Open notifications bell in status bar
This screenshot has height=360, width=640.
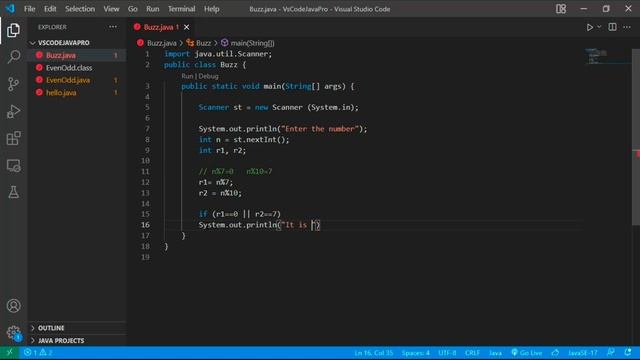pyautogui.click(x=628, y=353)
